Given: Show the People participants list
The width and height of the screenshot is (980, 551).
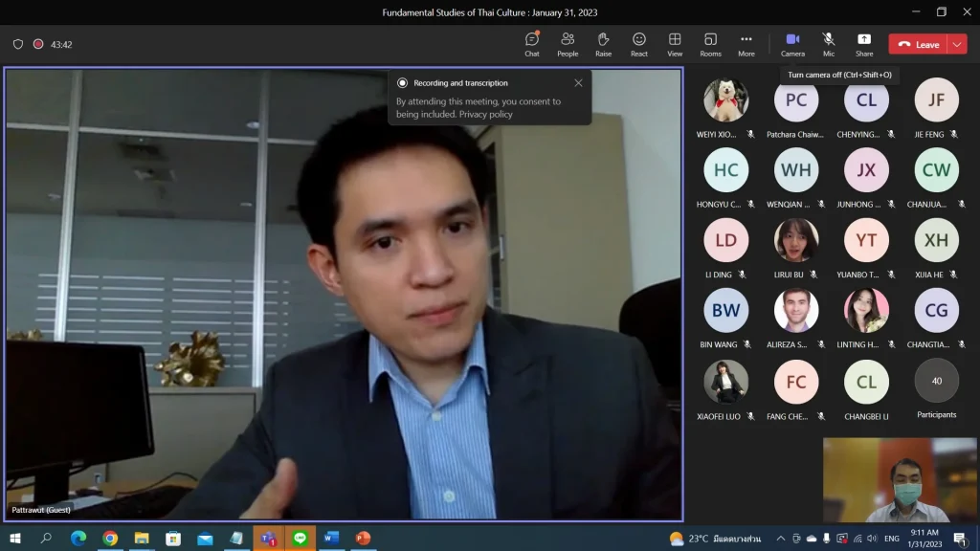Looking at the screenshot, I should point(568,43).
